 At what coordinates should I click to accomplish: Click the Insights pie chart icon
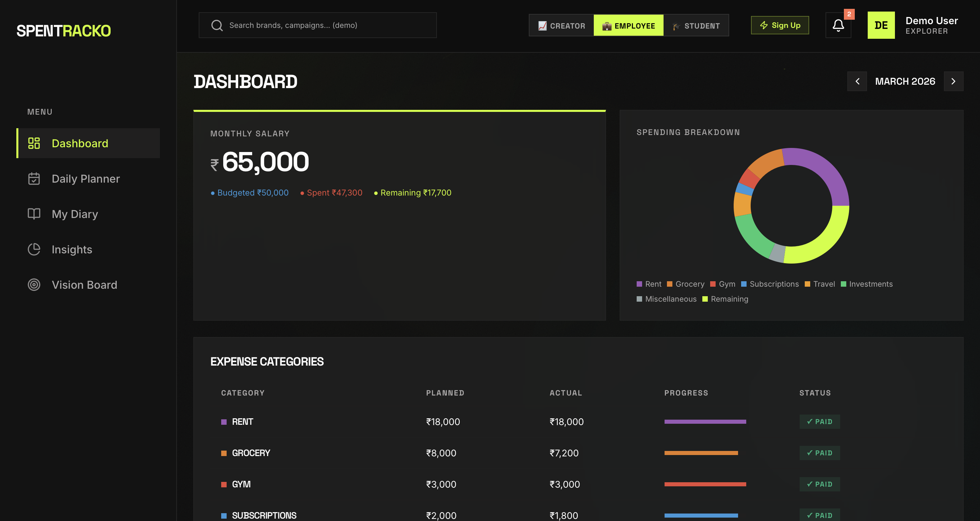coord(34,249)
